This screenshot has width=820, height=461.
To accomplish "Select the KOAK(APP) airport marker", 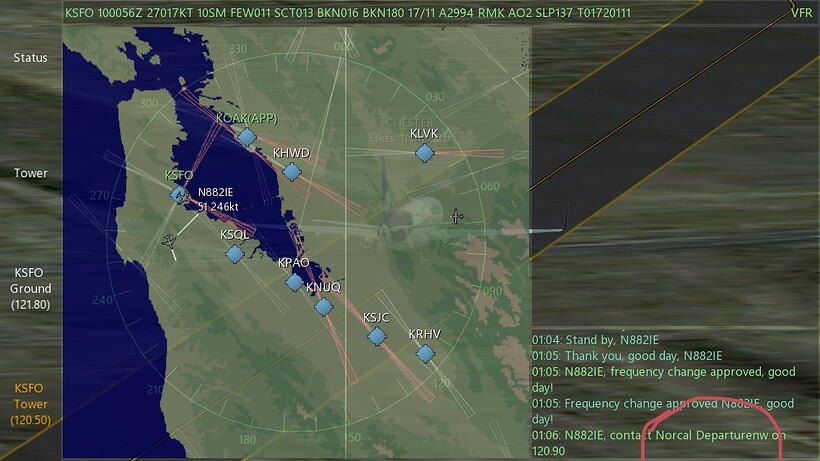I will click(247, 137).
